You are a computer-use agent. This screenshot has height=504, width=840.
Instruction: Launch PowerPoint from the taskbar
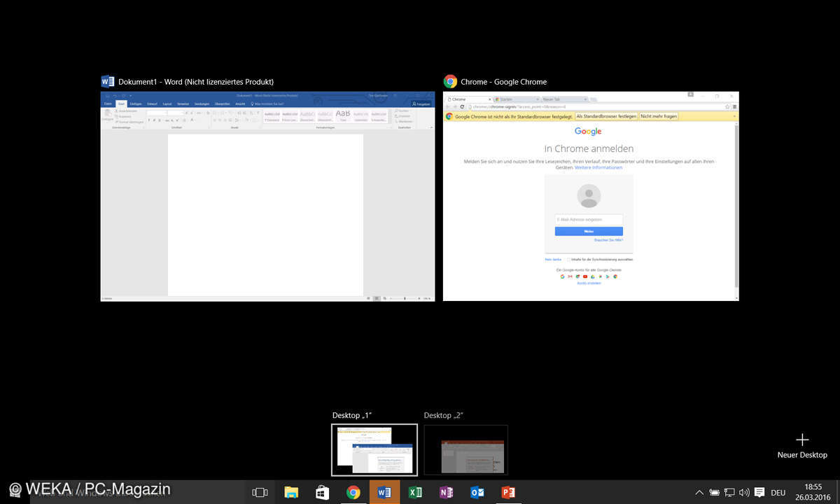click(508, 492)
